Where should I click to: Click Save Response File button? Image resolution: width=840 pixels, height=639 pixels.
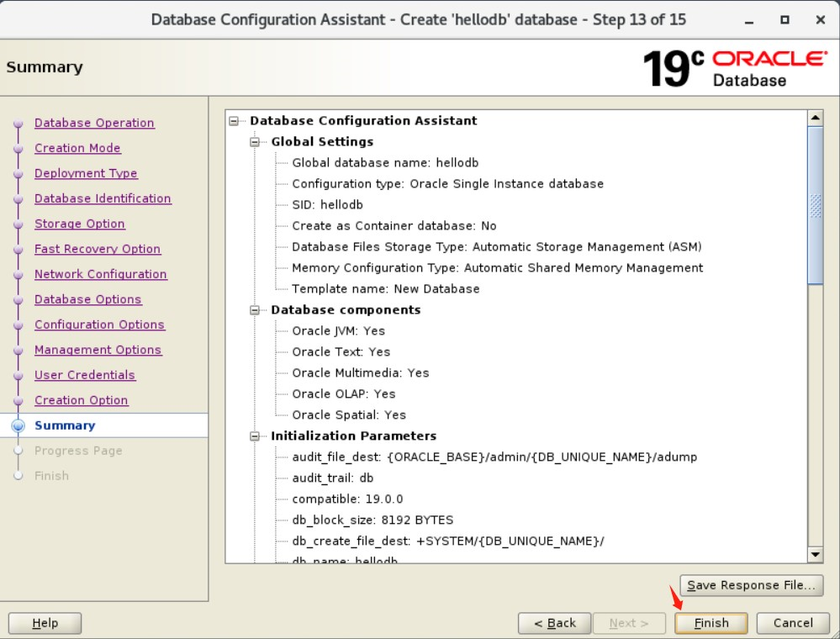pos(751,585)
